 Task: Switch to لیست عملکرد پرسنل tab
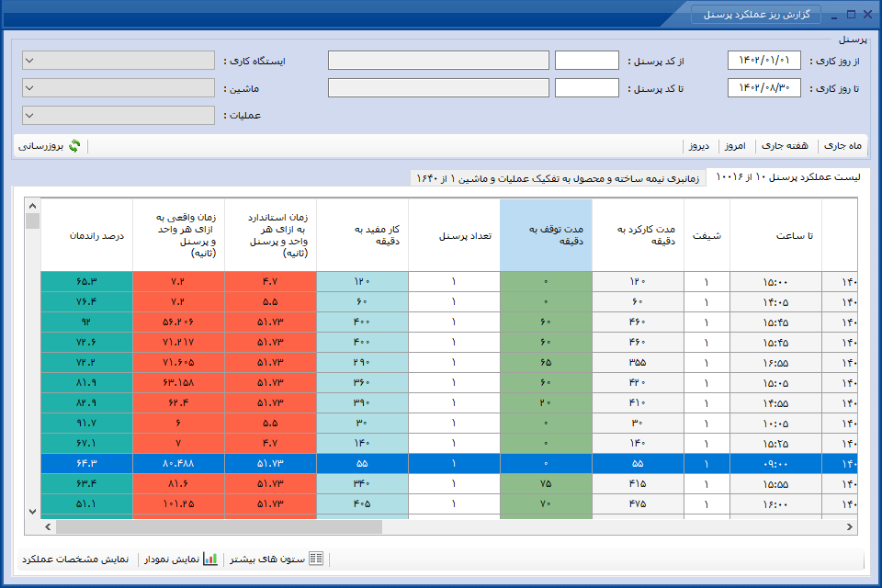(x=787, y=176)
